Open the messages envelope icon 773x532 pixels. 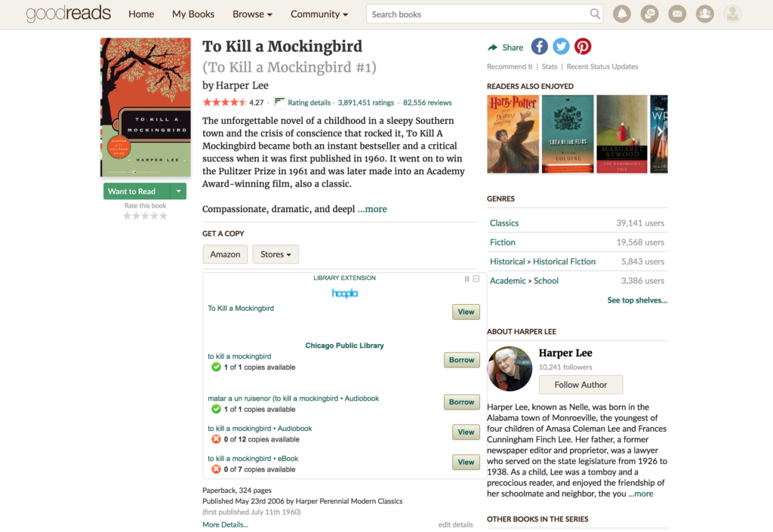point(677,14)
